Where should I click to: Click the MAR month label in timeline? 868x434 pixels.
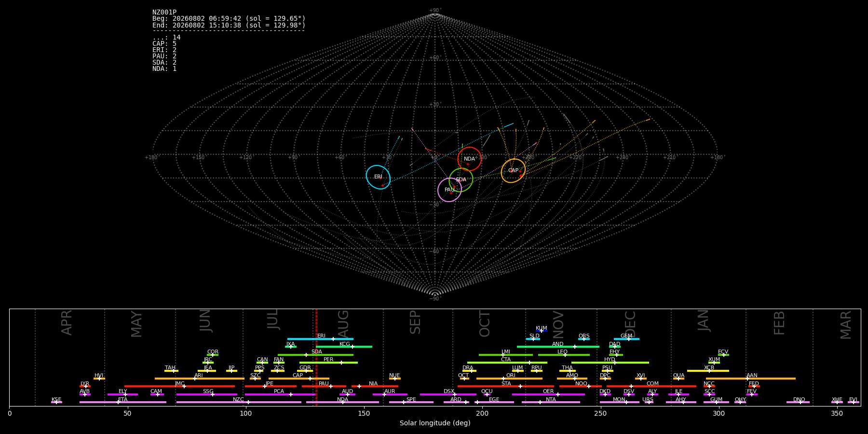point(846,325)
